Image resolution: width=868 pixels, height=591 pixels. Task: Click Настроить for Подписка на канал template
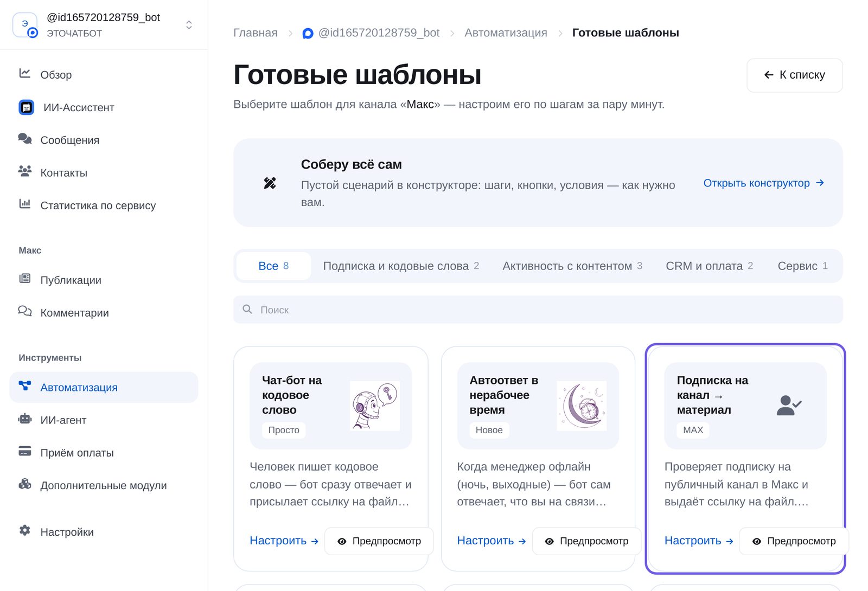[x=699, y=541]
